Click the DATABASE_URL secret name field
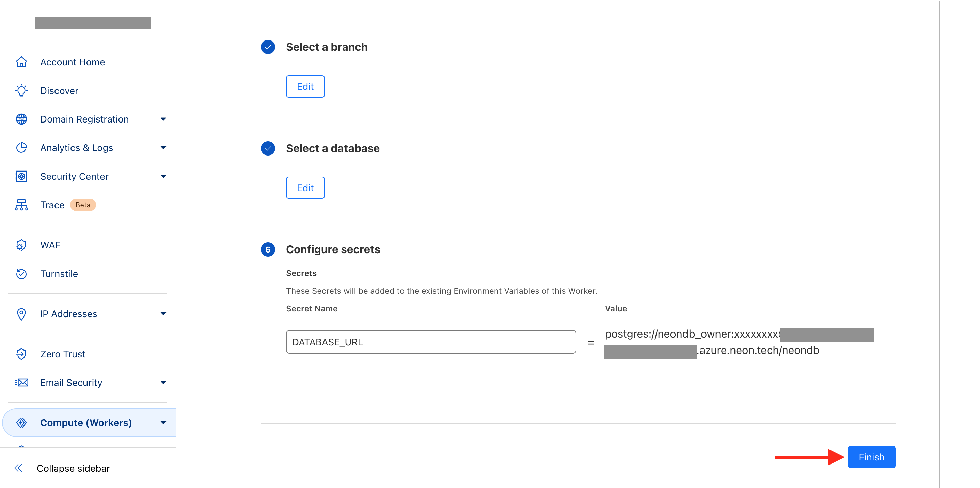This screenshot has width=980, height=488. 431,342
